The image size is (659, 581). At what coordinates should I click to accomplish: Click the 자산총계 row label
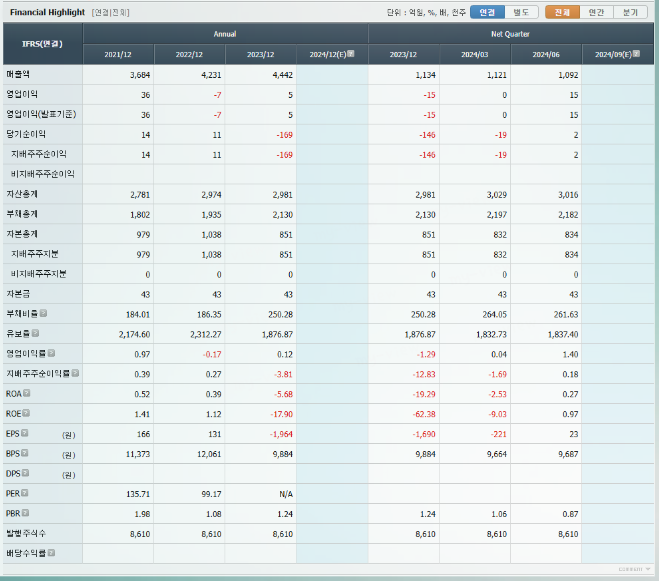(x=22, y=194)
